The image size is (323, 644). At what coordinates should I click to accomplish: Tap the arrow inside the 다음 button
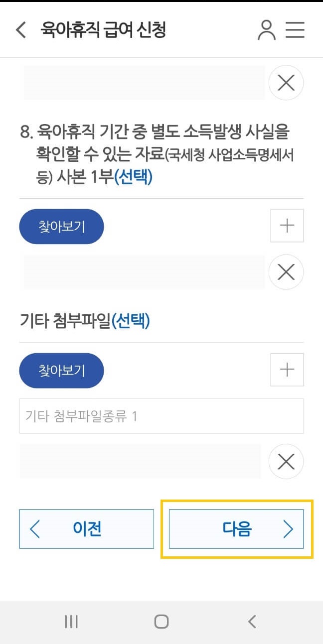(x=288, y=529)
